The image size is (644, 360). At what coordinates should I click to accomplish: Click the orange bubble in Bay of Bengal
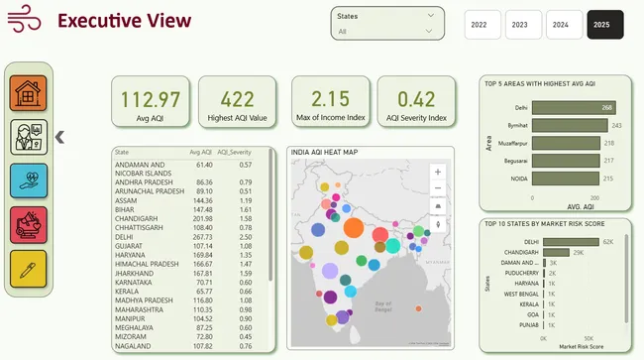(x=418, y=308)
